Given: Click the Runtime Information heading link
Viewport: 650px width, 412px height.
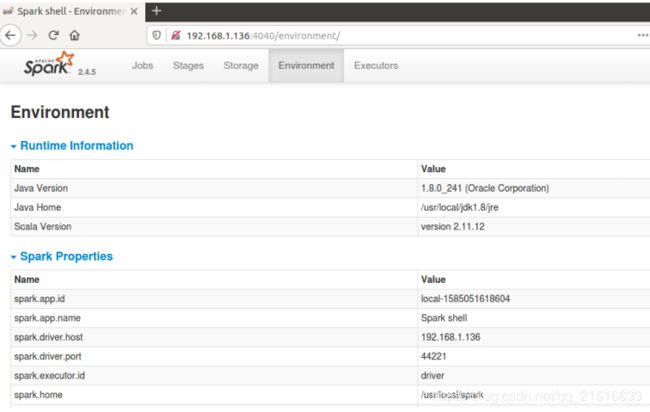Looking at the screenshot, I should tap(77, 145).
